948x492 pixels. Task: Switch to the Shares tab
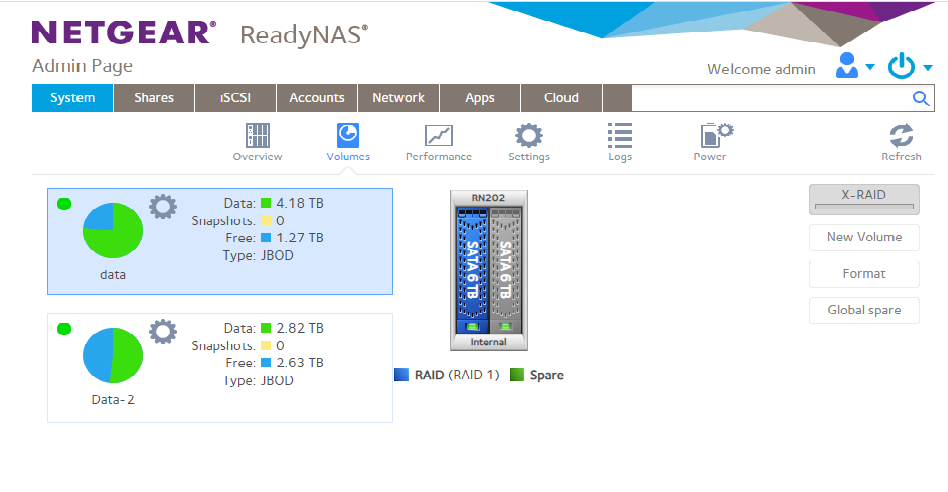tap(154, 98)
